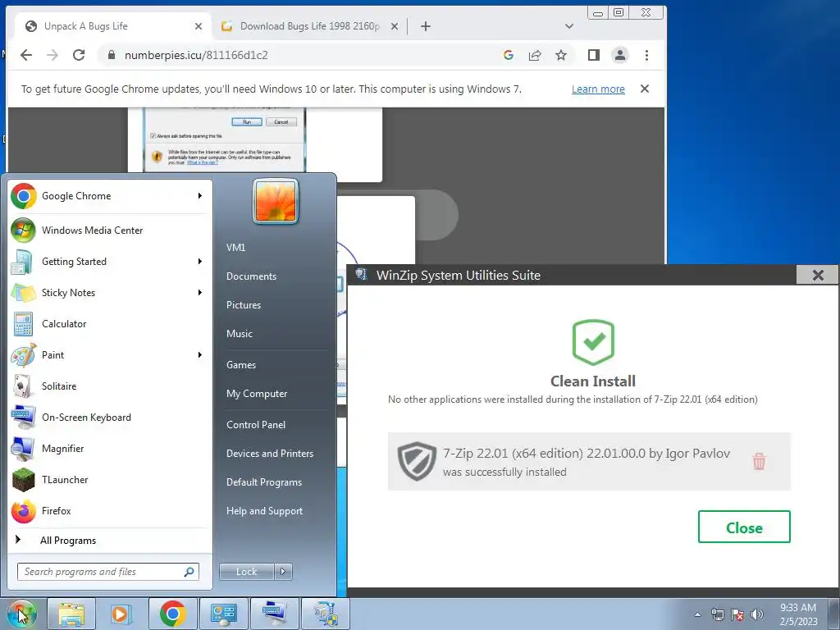Share this page icon in Chrome
840x630 pixels.
click(x=535, y=55)
